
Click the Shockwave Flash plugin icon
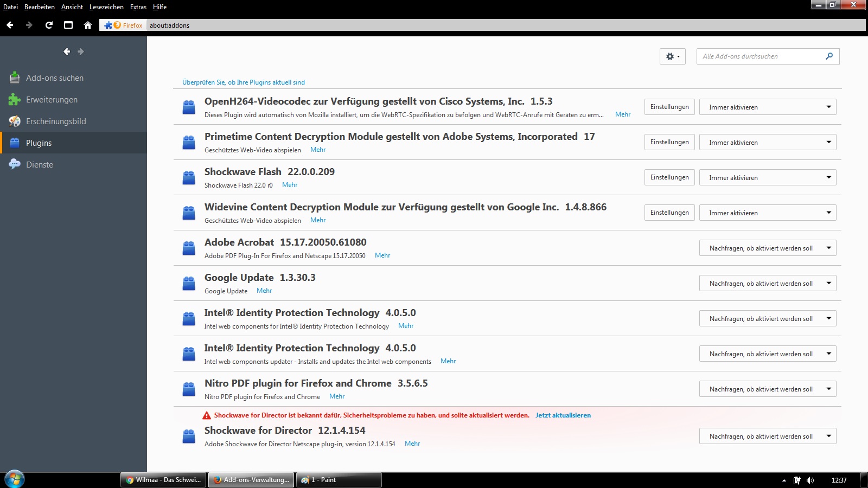[x=189, y=178]
